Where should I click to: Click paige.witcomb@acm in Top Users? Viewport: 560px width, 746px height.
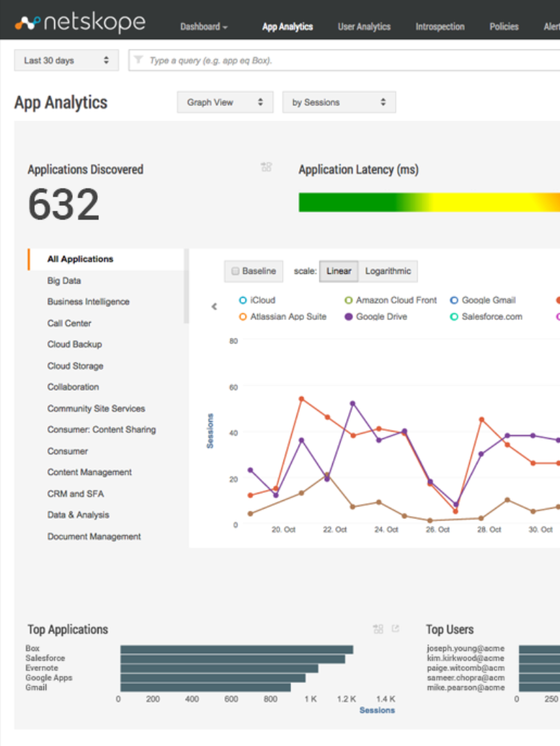pos(465,668)
